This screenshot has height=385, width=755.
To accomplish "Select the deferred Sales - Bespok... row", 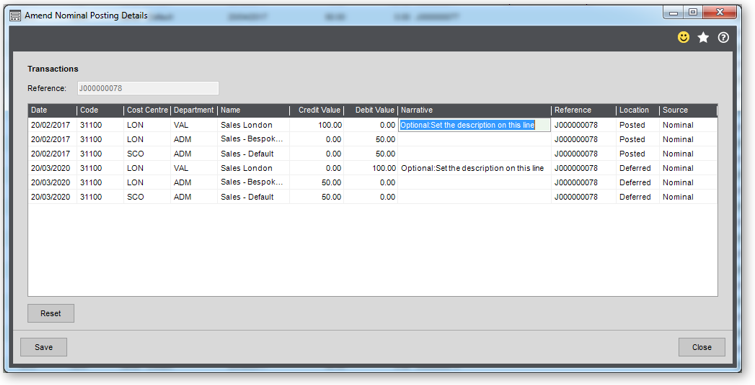I will point(372,183).
